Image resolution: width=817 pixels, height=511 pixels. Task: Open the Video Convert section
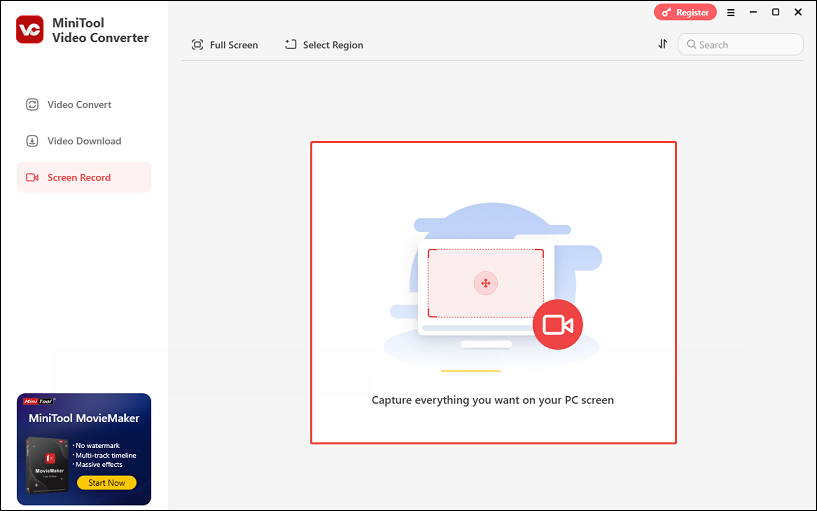[69, 105]
